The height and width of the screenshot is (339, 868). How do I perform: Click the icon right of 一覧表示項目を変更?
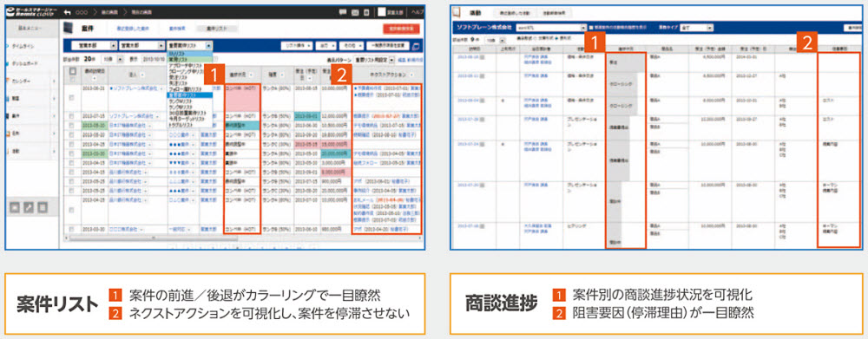point(416,46)
